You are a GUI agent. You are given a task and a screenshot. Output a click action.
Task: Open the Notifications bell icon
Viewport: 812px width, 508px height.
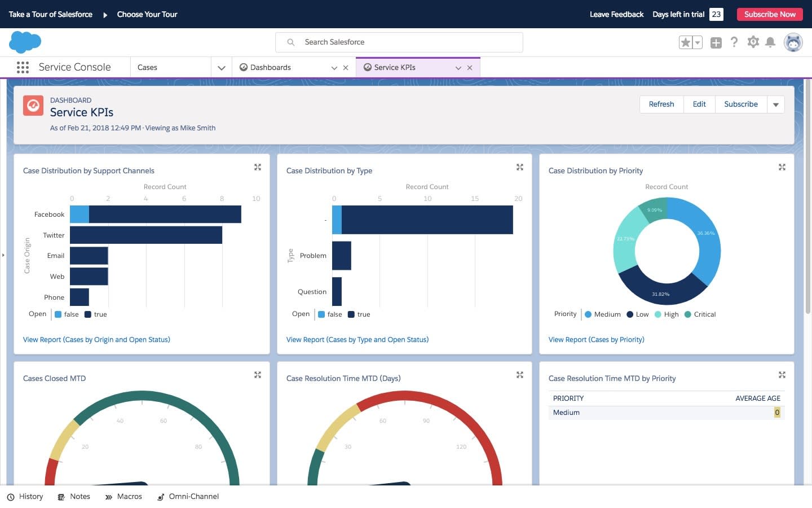[770, 42]
